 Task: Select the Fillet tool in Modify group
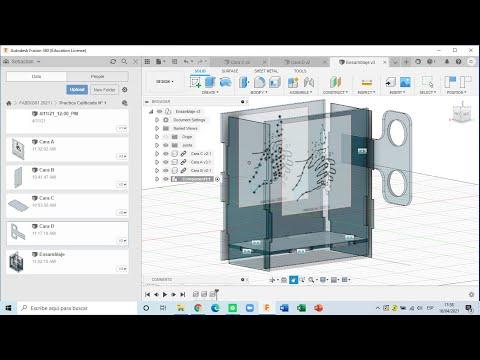point(259,82)
